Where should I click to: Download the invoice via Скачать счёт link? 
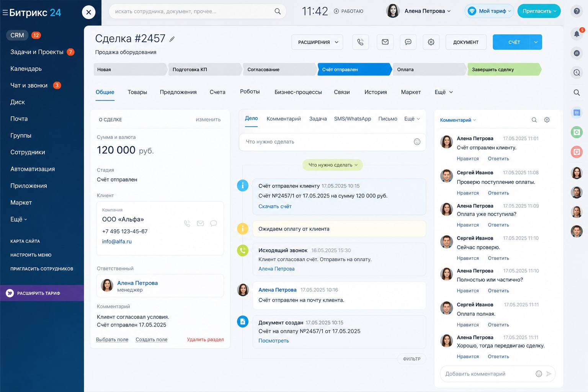(x=275, y=206)
